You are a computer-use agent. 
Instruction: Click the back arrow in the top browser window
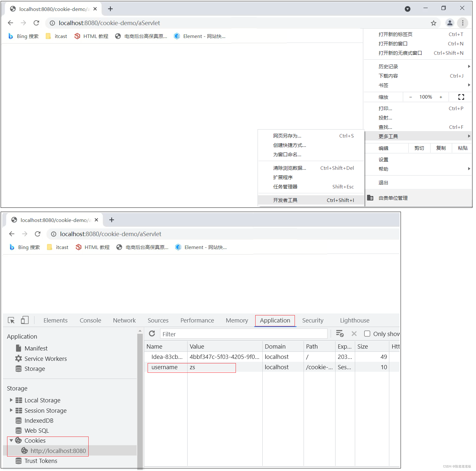(10, 23)
